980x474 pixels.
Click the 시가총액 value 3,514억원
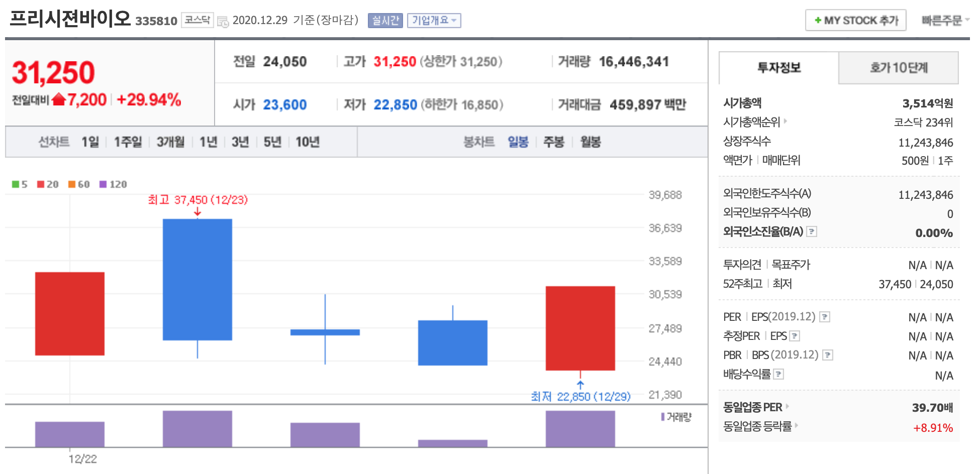pyautogui.click(x=928, y=103)
